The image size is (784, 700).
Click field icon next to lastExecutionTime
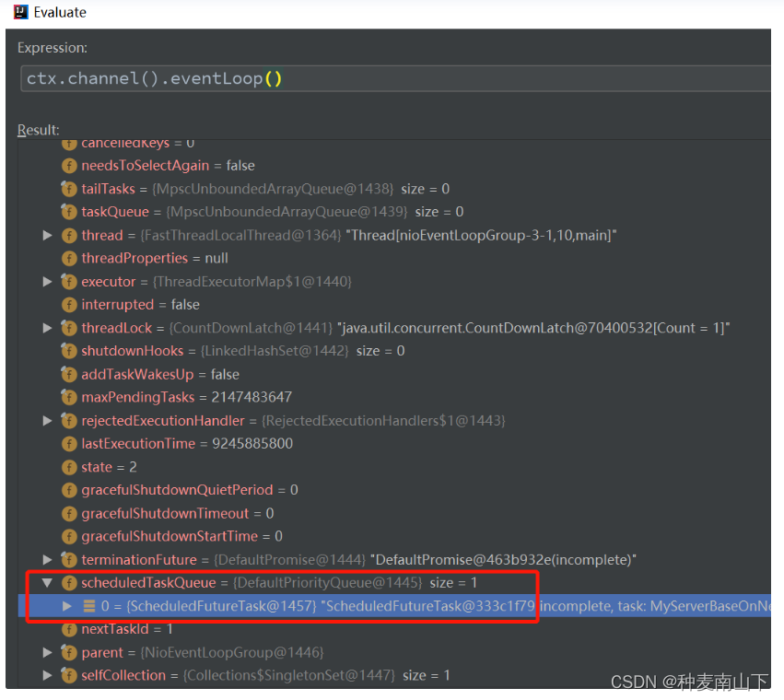tap(69, 444)
